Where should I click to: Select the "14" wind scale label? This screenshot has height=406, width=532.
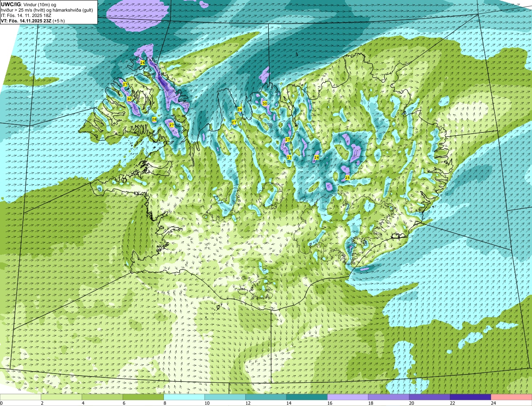click(288, 403)
